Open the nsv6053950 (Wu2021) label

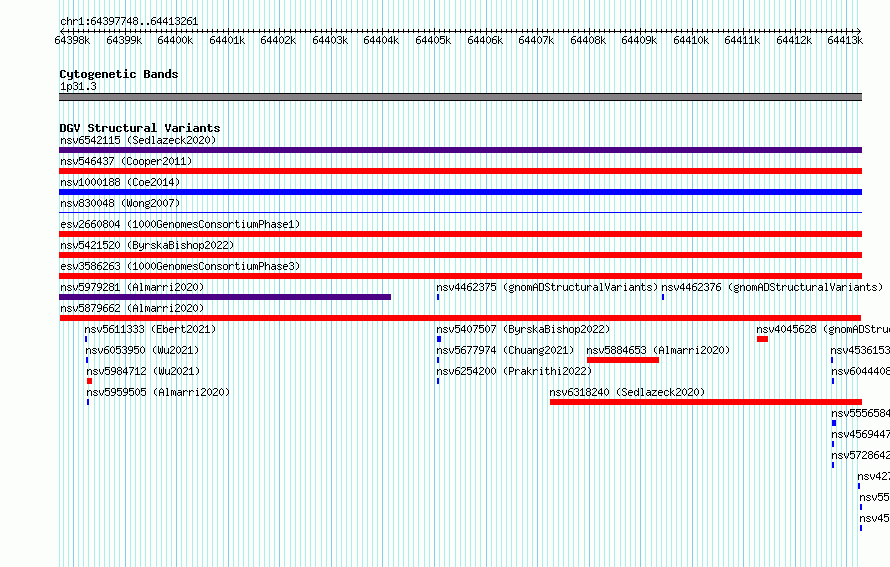pos(142,350)
